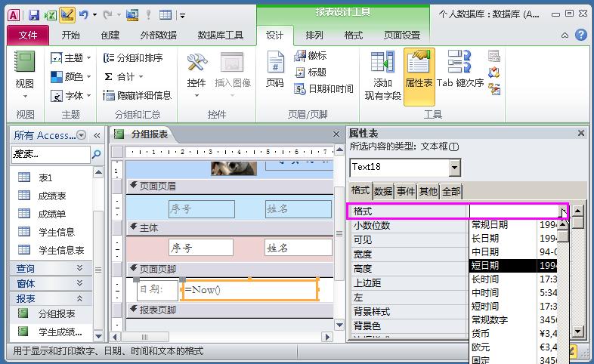
Task: Switch to property sheet 全部 tab
Action: click(451, 191)
